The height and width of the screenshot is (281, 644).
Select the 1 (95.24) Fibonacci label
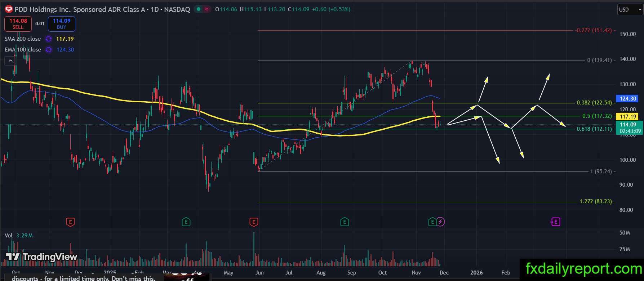point(601,171)
